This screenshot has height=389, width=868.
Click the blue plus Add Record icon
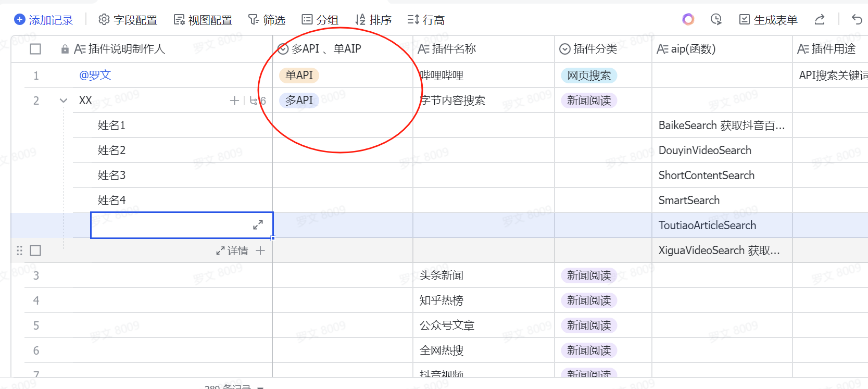tap(20, 20)
